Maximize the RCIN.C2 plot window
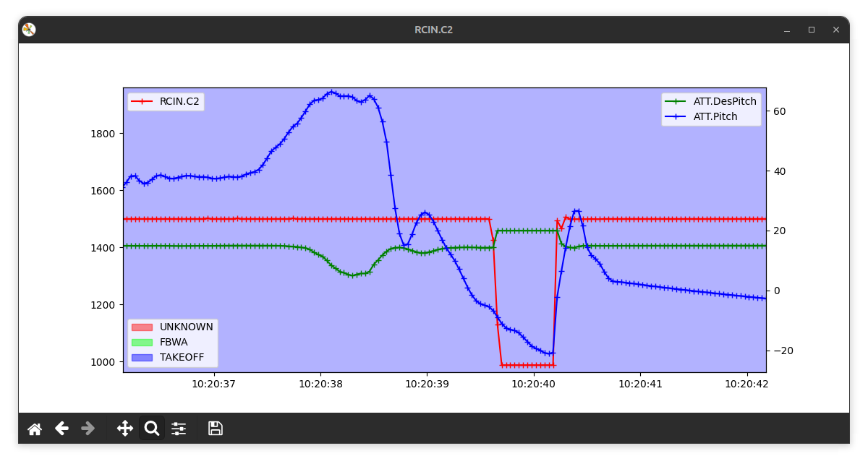Viewport: 868px width, 464px height. click(812, 30)
